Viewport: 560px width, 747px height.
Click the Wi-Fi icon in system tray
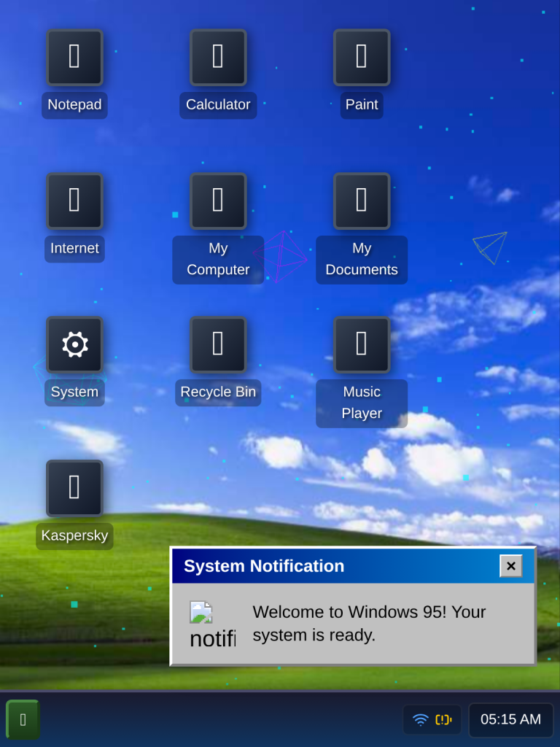tap(421, 719)
